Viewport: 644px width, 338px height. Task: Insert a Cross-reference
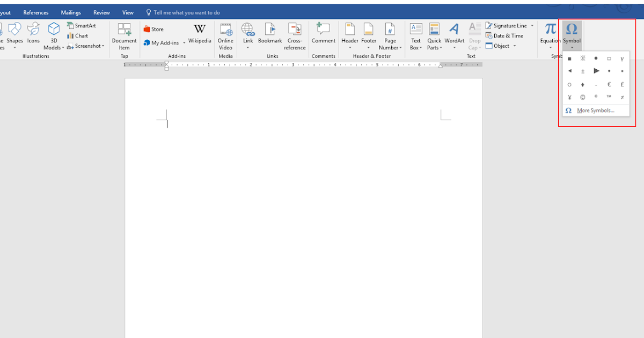click(x=295, y=35)
